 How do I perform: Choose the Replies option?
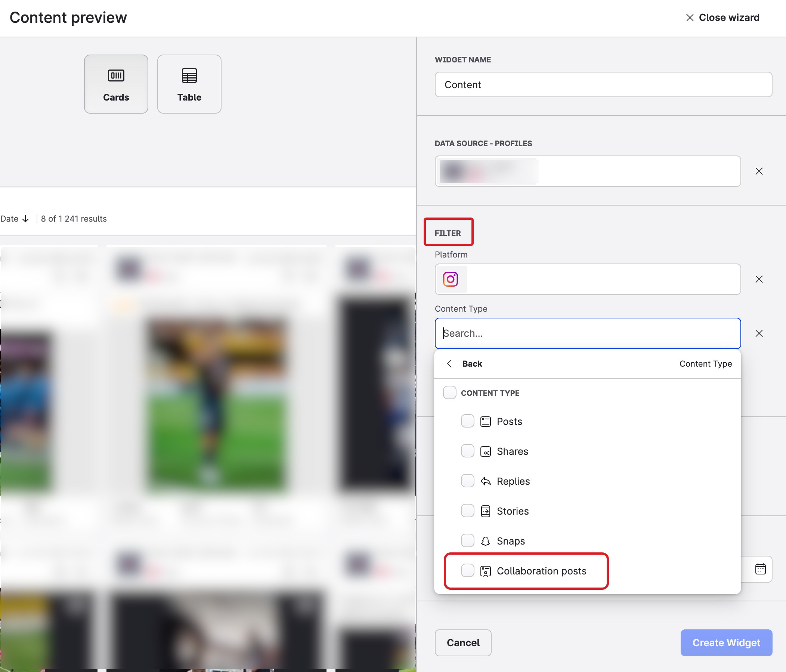click(513, 481)
